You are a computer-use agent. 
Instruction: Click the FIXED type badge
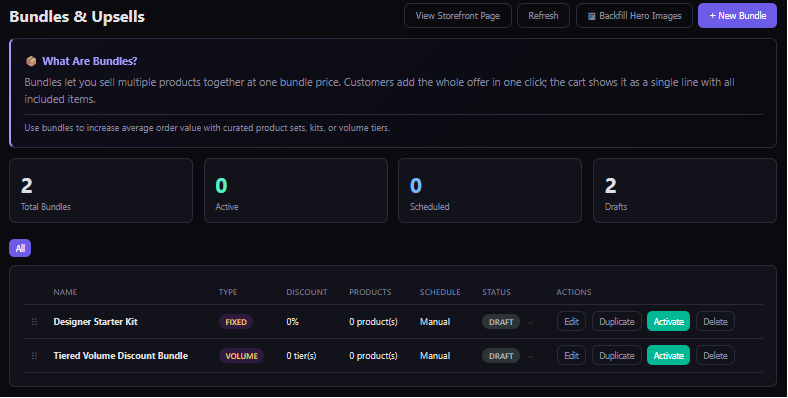pyautogui.click(x=236, y=322)
